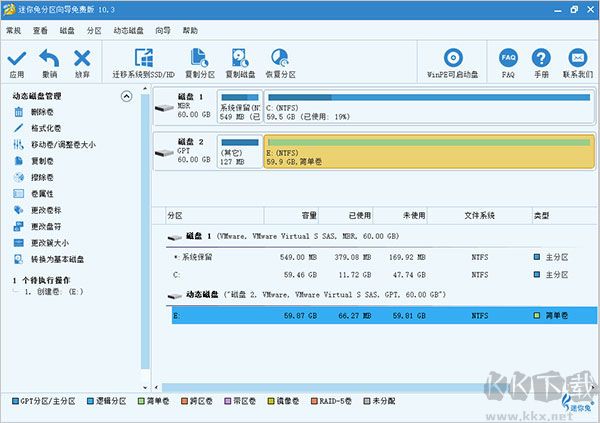This screenshot has width=600, height=423.
Task: Click horizontal scrollbar left arrow
Action: click(x=156, y=388)
